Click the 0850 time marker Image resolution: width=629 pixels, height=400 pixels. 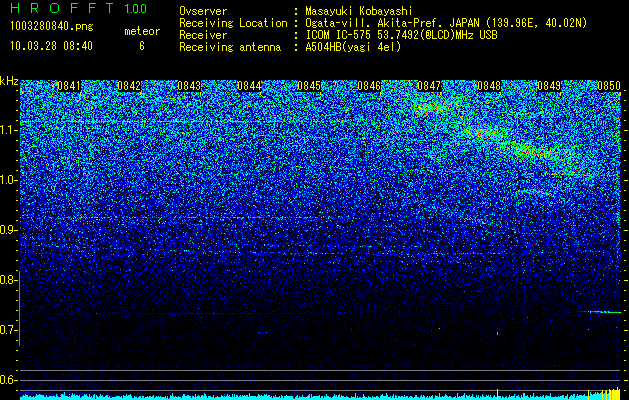point(609,86)
